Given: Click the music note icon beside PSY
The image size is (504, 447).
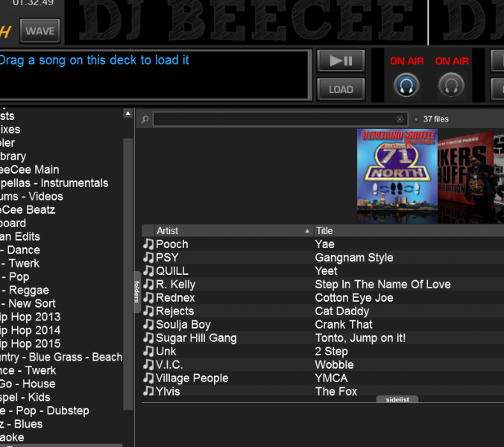Looking at the screenshot, I should tap(148, 258).
